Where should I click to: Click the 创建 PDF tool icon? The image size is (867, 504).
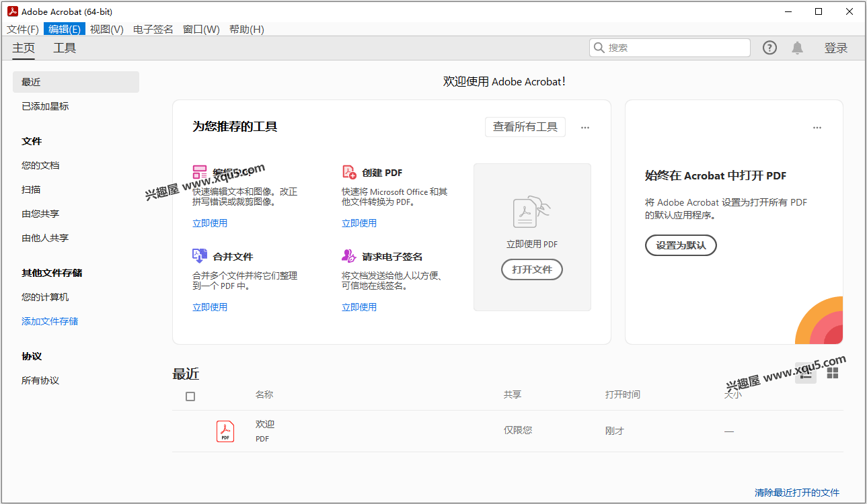349,172
